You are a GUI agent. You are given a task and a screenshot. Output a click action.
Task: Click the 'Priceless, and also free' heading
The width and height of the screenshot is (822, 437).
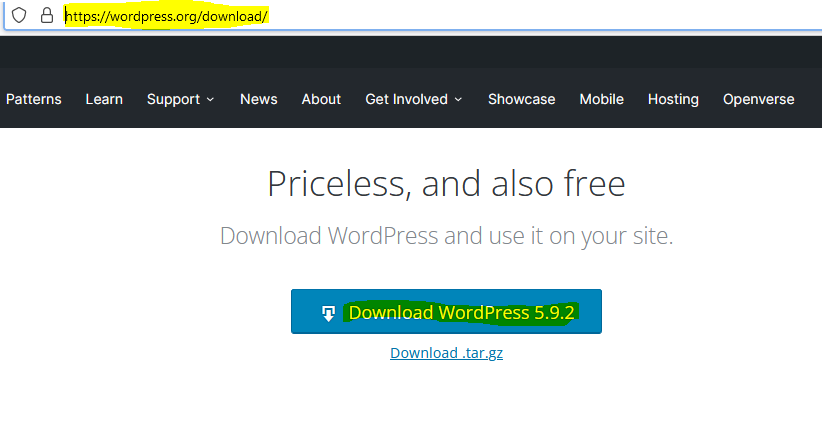[446, 184]
